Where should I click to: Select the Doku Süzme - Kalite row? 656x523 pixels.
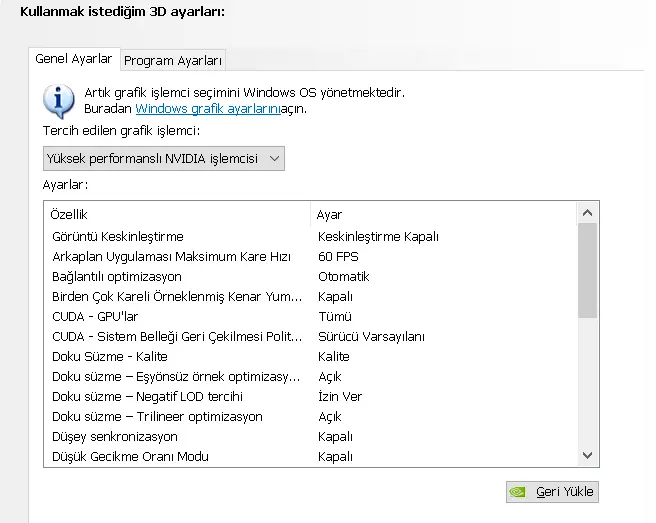click(310, 357)
